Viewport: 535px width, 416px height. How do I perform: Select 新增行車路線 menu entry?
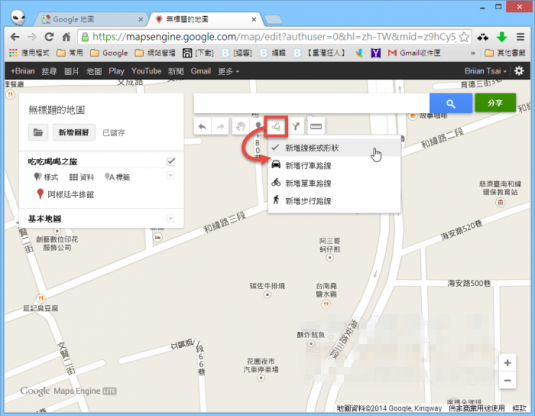click(334, 166)
